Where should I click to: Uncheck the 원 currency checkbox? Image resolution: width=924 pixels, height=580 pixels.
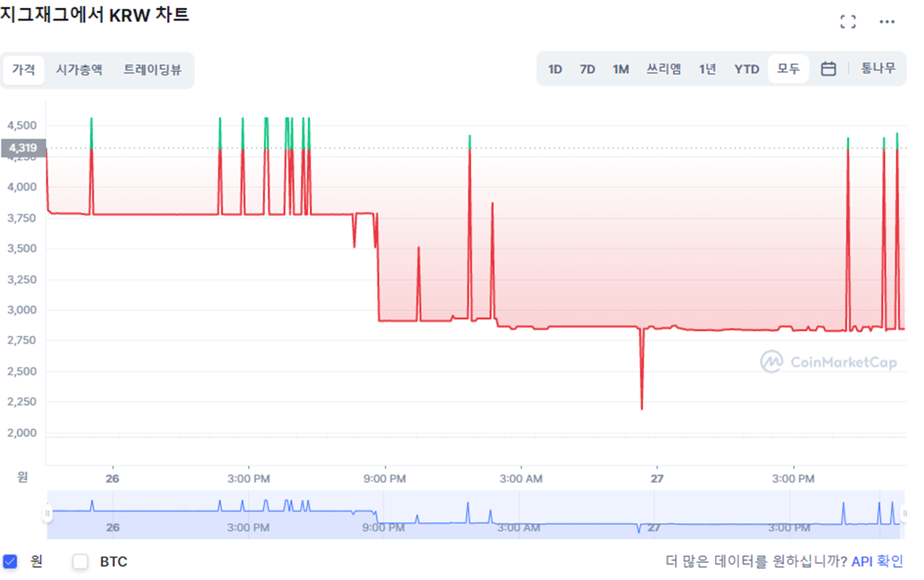(10, 561)
